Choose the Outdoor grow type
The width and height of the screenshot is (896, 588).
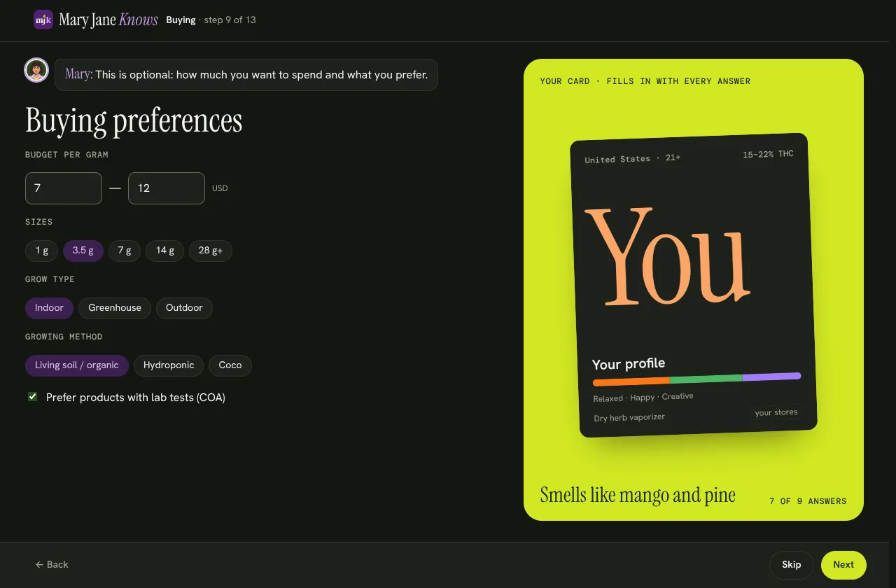184,308
